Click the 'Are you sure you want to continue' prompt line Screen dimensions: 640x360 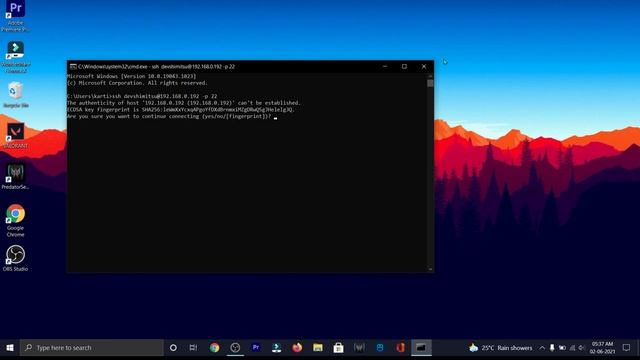169,116
